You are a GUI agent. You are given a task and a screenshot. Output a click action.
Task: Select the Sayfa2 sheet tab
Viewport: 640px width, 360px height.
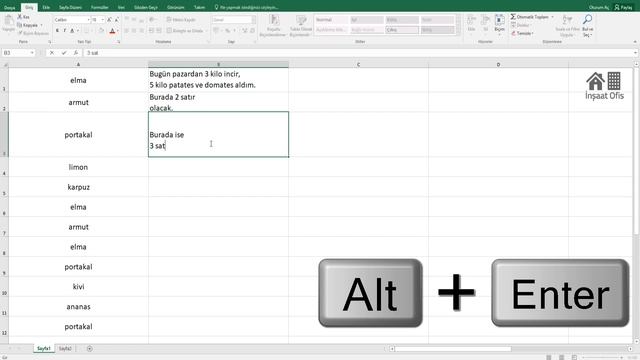65,349
